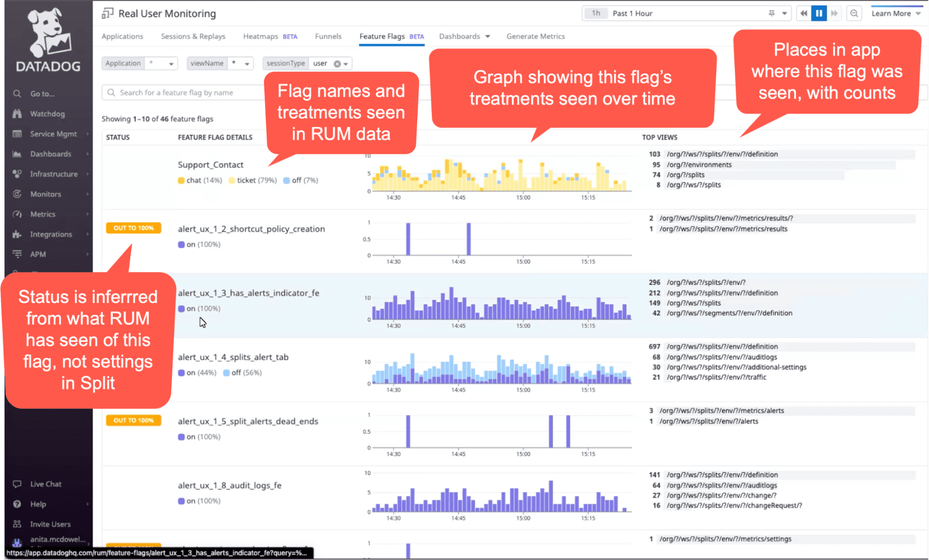
Task: Click the rewind playback button
Action: tap(803, 13)
